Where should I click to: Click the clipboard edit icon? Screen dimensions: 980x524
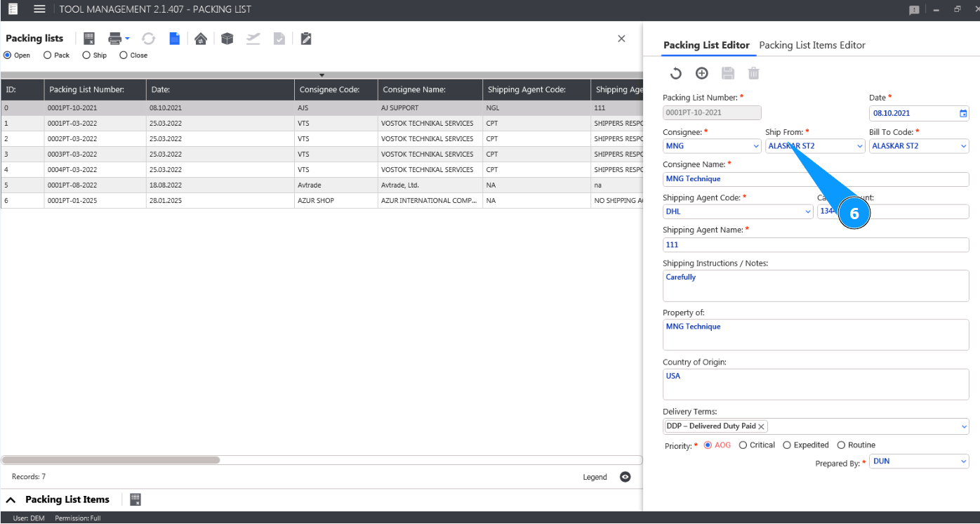coord(305,39)
